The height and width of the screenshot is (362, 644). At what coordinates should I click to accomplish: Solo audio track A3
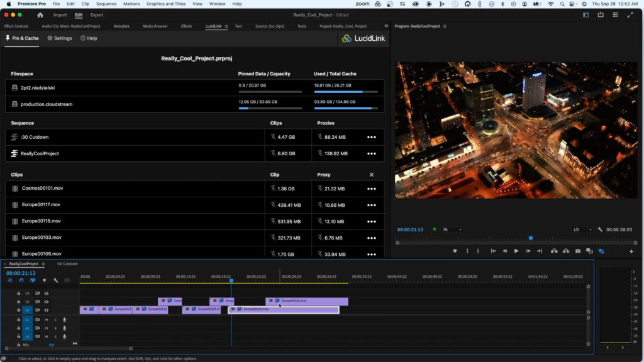55,336
